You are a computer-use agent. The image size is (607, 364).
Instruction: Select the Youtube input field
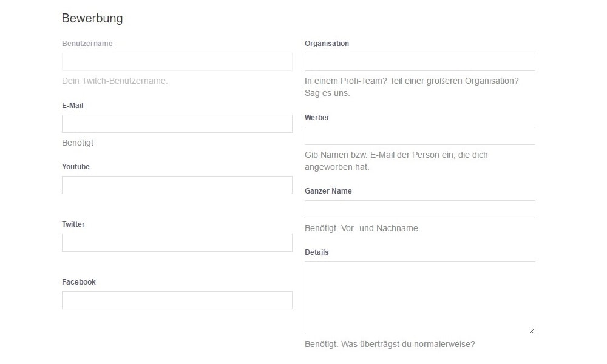[x=177, y=184]
